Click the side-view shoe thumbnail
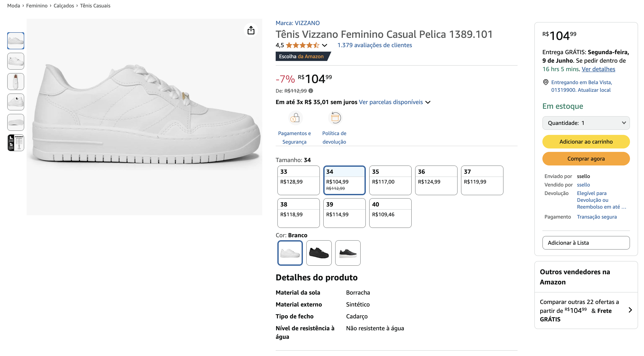Viewport: 644px width, 356px height. (16, 41)
